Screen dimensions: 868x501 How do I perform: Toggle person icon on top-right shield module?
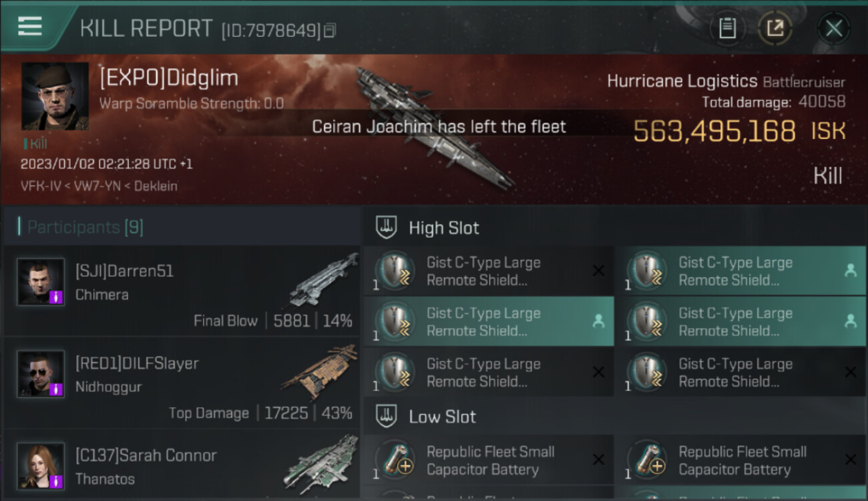[x=850, y=271]
